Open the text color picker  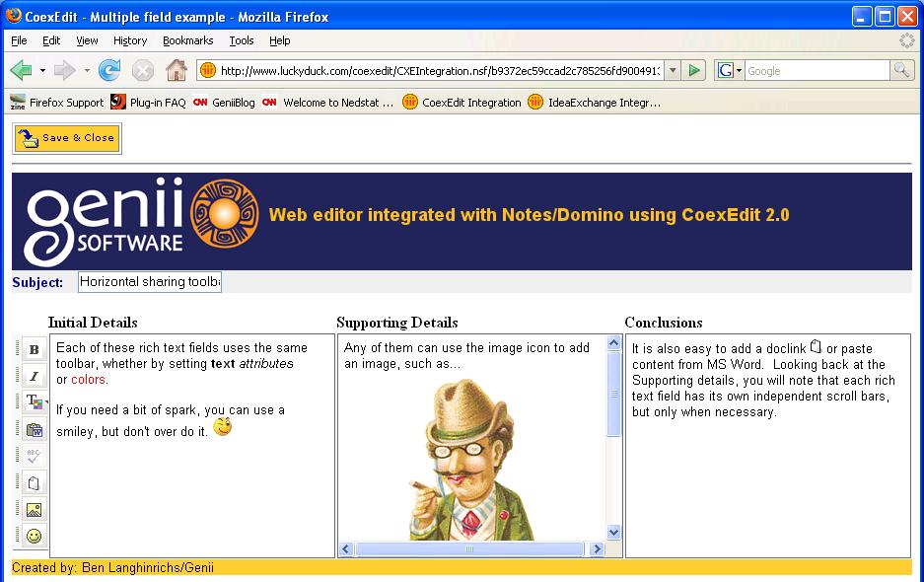[33, 401]
